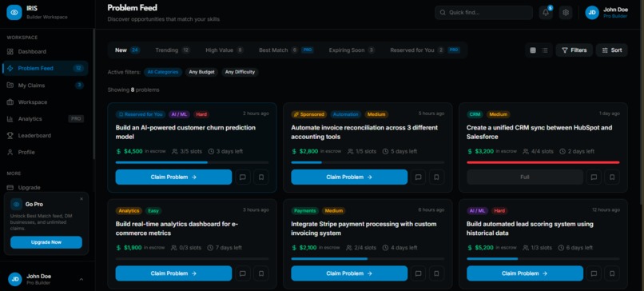Screen dimensions: 644x291
Task: Claim the real-time analytics dashboard problem
Action: tap(173, 273)
